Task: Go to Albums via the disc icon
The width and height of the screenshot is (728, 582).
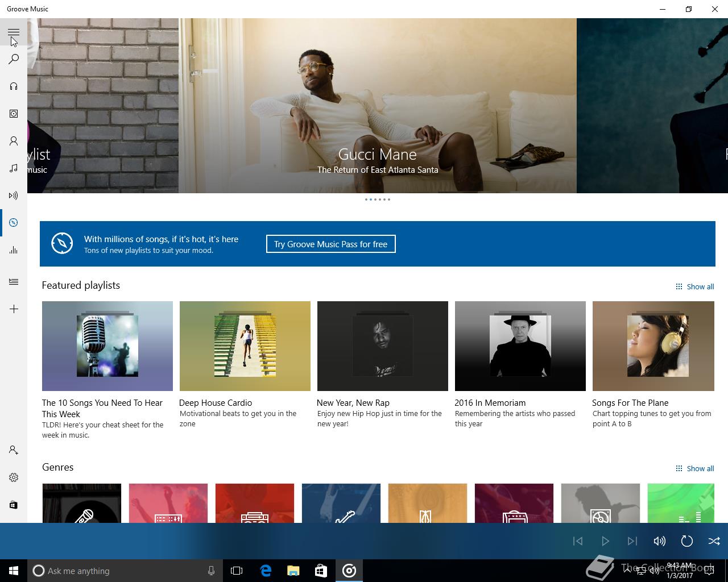Action: [x=14, y=114]
